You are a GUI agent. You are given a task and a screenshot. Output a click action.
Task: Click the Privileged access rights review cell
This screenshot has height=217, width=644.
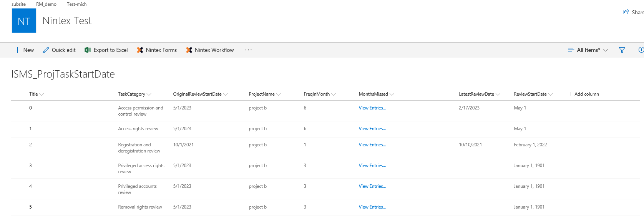point(141,169)
